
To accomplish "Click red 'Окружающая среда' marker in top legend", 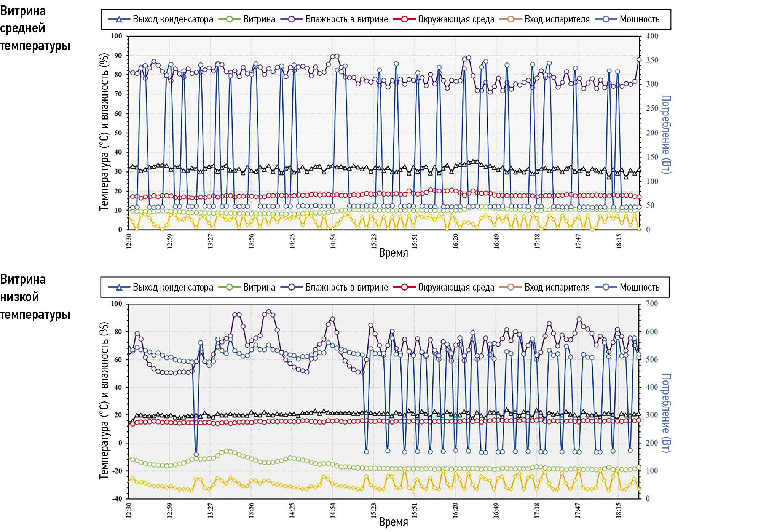I will 404,19.
